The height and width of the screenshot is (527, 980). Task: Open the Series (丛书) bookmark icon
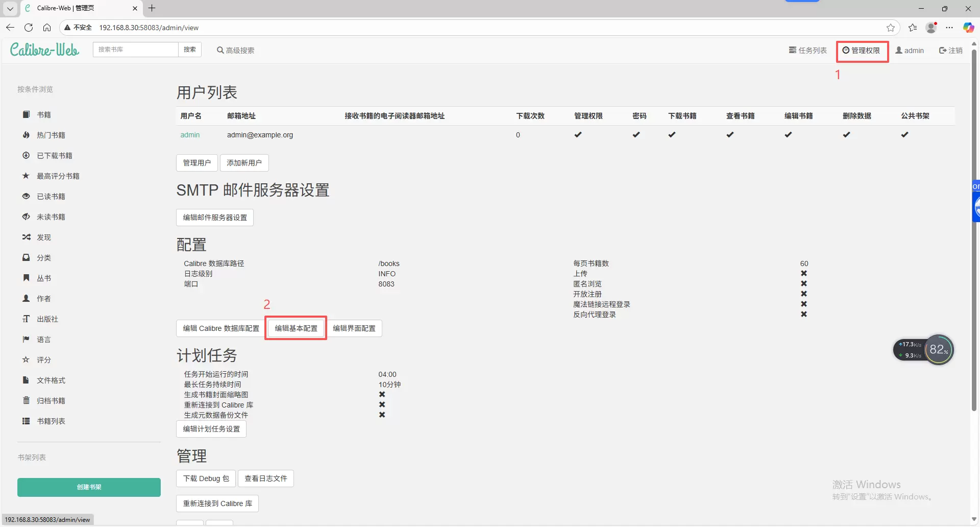26,278
